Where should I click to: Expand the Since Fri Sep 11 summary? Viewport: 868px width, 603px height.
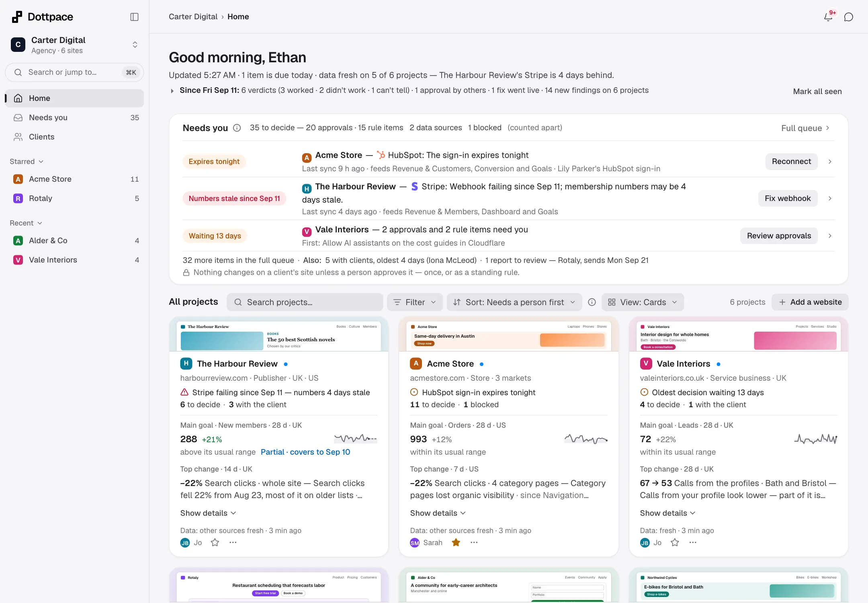point(172,91)
